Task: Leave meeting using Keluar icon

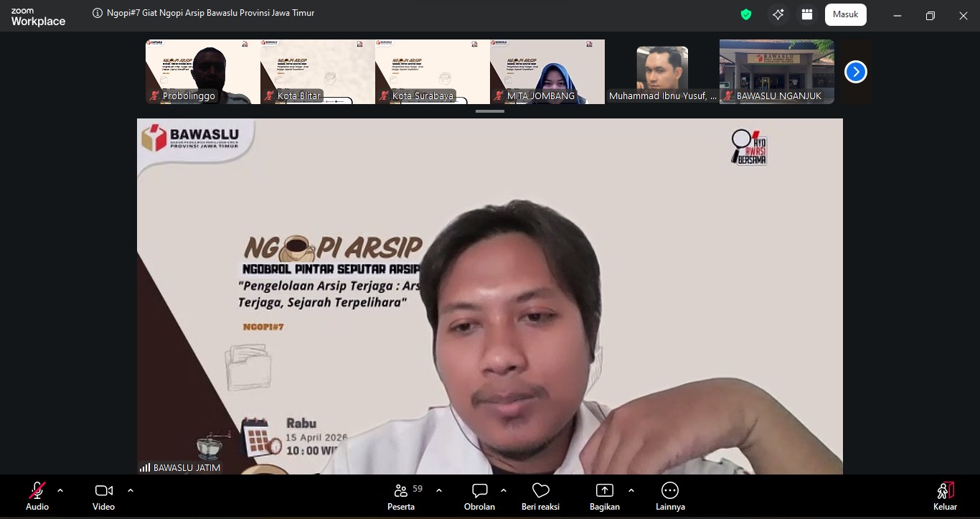Action: pyautogui.click(x=946, y=491)
